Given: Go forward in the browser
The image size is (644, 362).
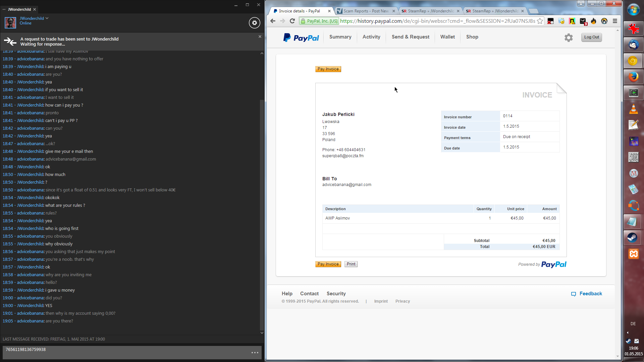Looking at the screenshot, I should pyautogui.click(x=282, y=21).
